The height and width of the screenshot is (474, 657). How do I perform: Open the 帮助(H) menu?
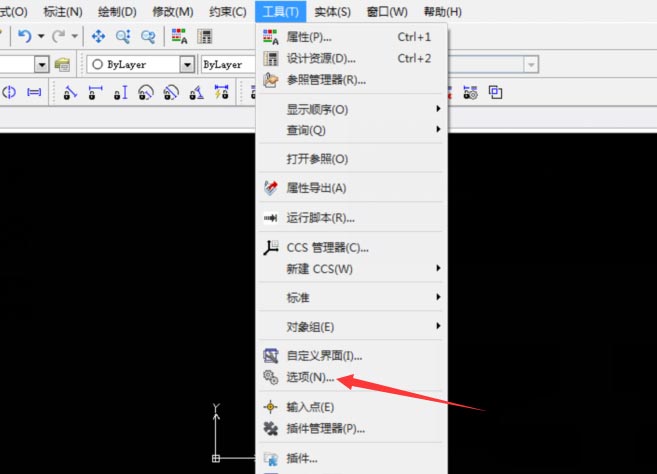[442, 12]
